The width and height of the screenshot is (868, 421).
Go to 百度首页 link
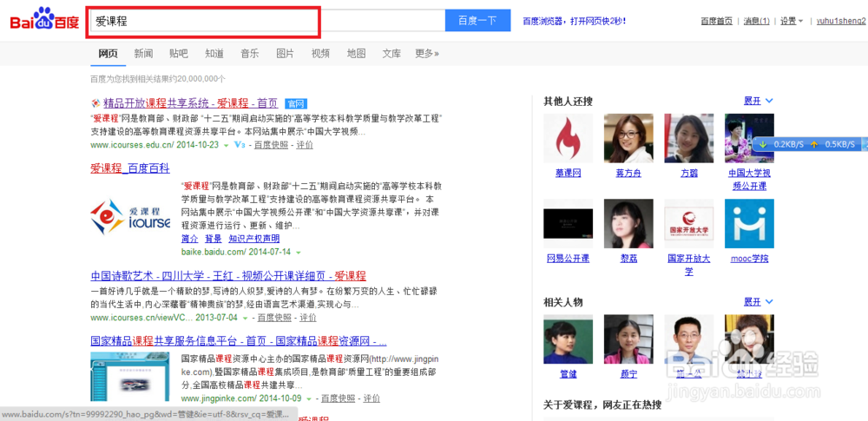tap(716, 21)
